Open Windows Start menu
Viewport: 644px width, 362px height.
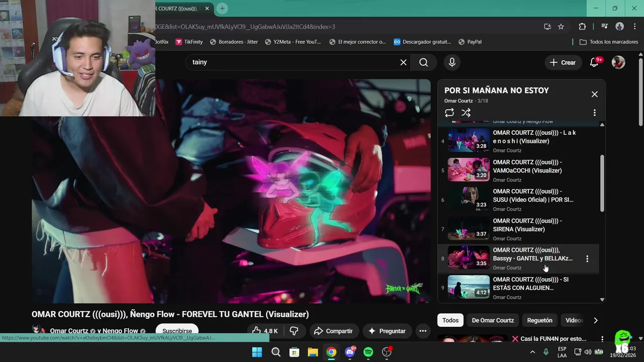click(x=257, y=352)
